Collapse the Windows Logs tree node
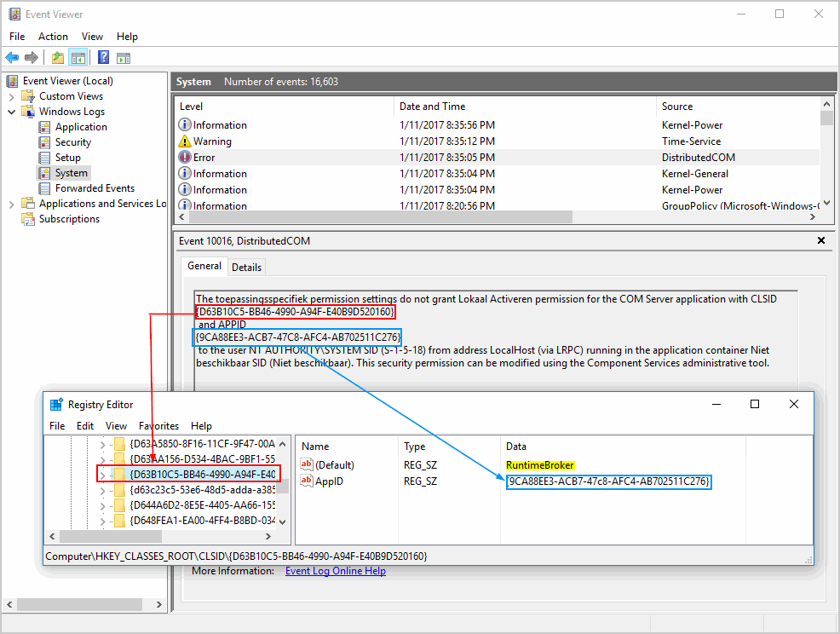The width and height of the screenshot is (840, 634). tap(11, 112)
